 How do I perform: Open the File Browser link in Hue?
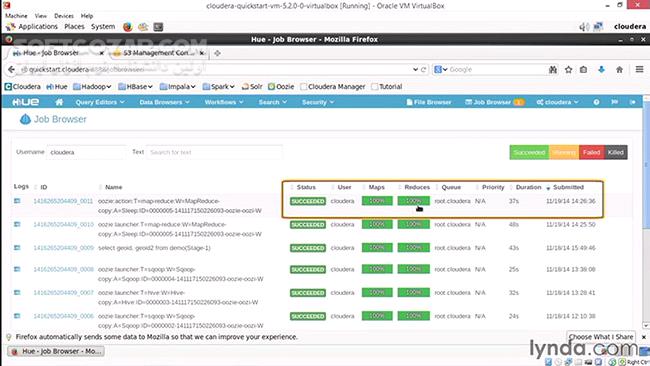tap(429, 102)
